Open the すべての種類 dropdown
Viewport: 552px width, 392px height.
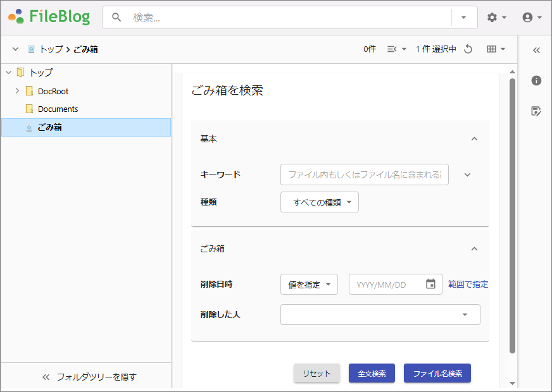point(319,202)
